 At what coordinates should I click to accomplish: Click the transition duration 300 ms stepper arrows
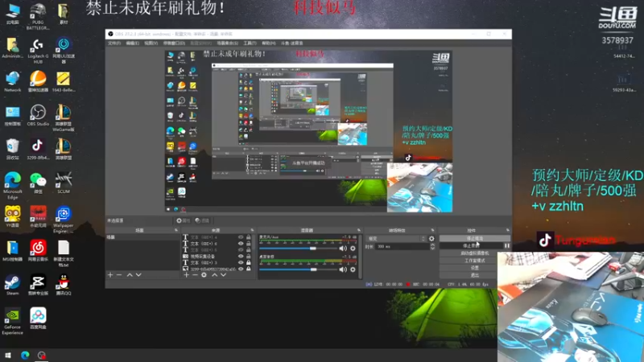click(432, 247)
